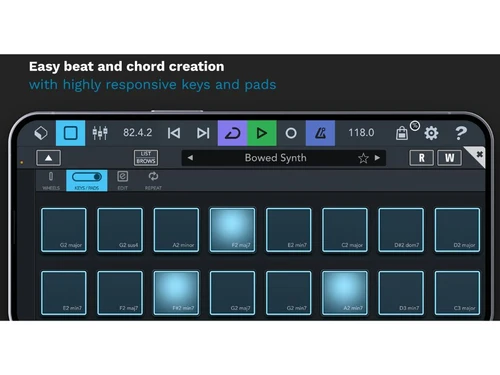Tap the C2 major chord pad
Viewport: 500px width, 375px height.
pyautogui.click(x=345, y=230)
